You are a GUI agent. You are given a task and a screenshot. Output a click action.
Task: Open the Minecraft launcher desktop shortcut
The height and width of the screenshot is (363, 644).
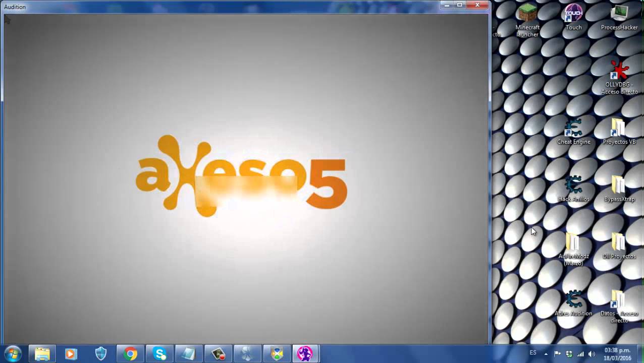[527, 19]
